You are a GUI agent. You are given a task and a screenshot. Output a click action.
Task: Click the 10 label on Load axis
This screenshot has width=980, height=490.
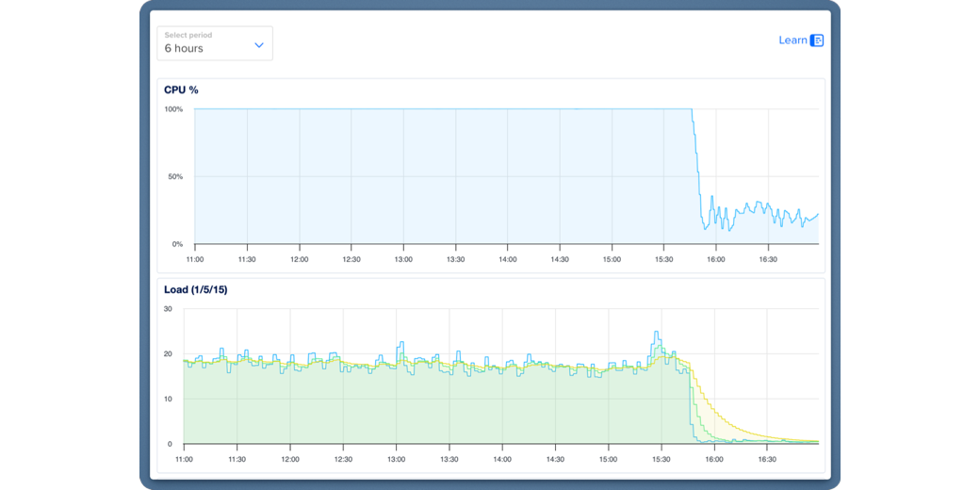tap(168, 399)
